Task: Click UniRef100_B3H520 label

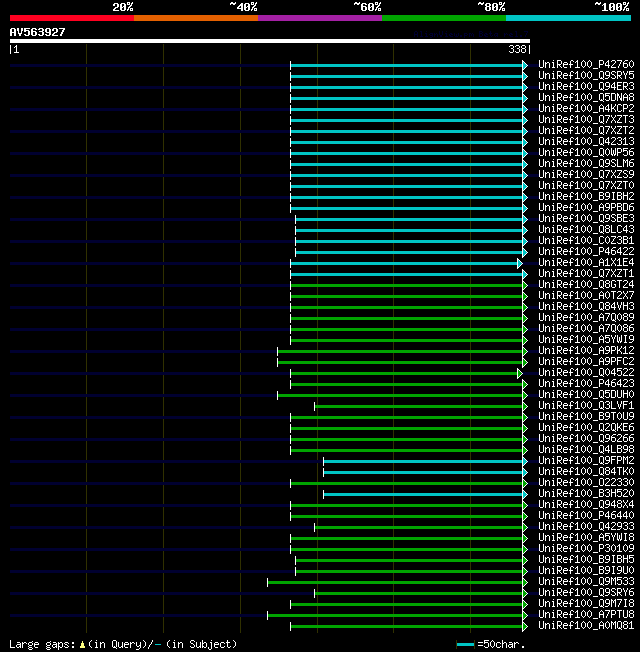Action: (x=586, y=494)
